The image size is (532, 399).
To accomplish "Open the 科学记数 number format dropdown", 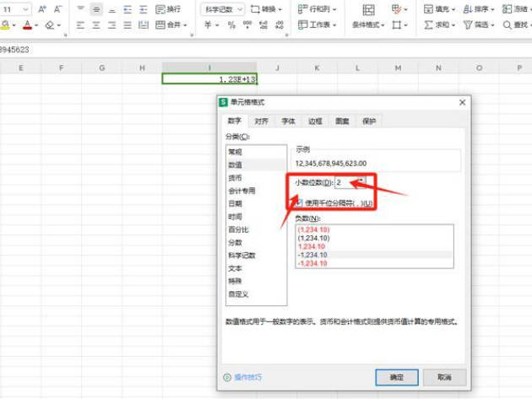I will (222, 9).
